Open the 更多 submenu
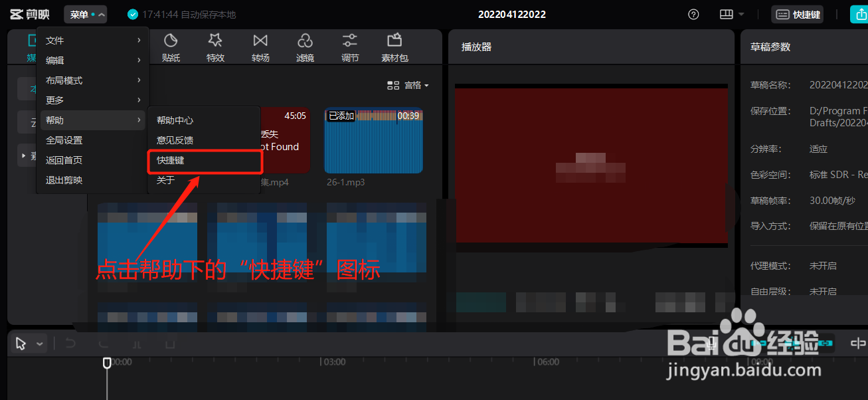 pos(93,100)
